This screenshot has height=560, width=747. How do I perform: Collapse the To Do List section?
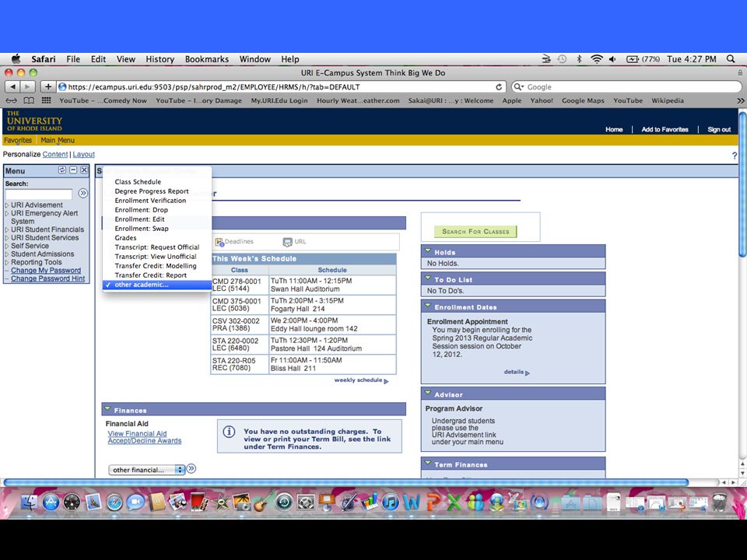(428, 278)
